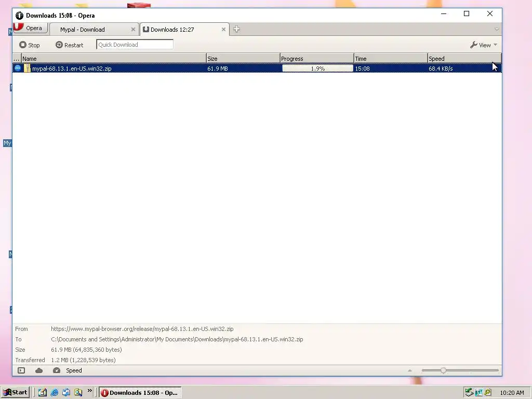The height and width of the screenshot is (399, 532).
Task: Close the Mypal - Download tab
Action: coord(133,30)
